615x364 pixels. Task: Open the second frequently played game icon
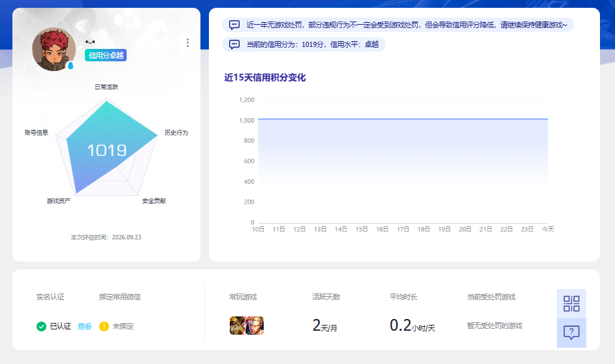coord(255,326)
